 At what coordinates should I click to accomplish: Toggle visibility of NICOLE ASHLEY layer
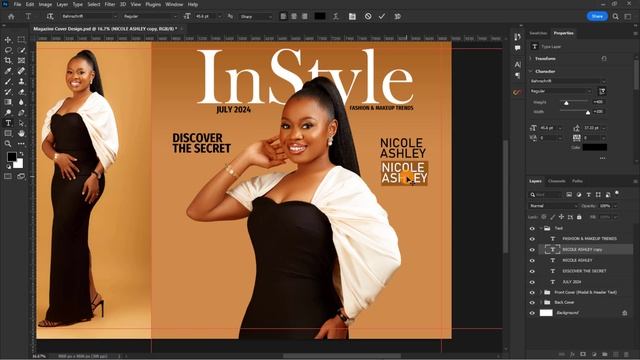click(532, 260)
